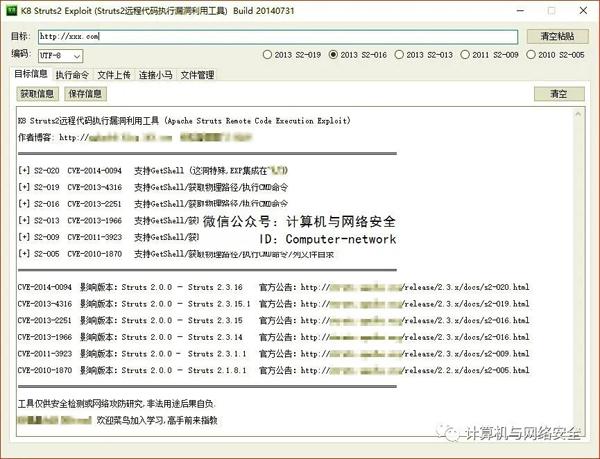Select the 2013 S2-016 radio button
Screen dimensions: 600x459
click(358, 55)
